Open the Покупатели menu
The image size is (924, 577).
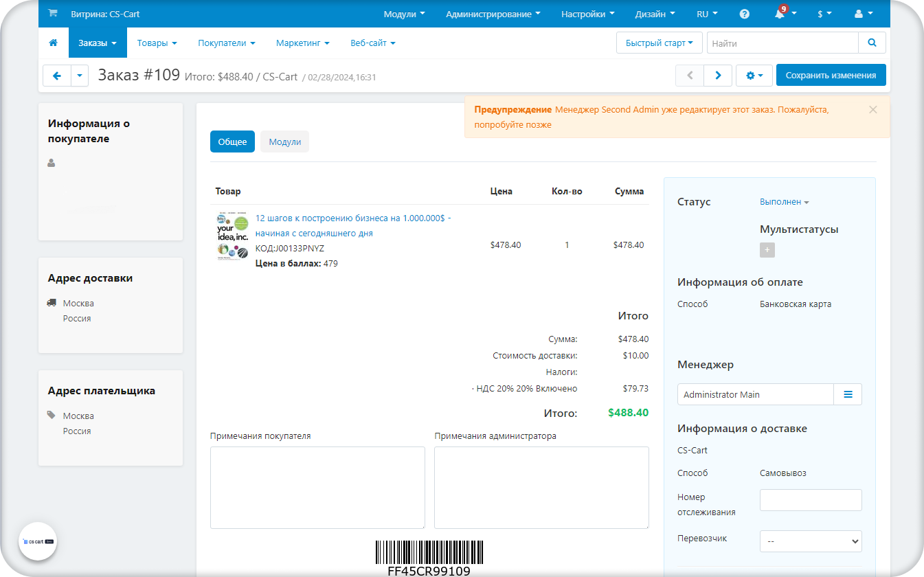coord(227,43)
